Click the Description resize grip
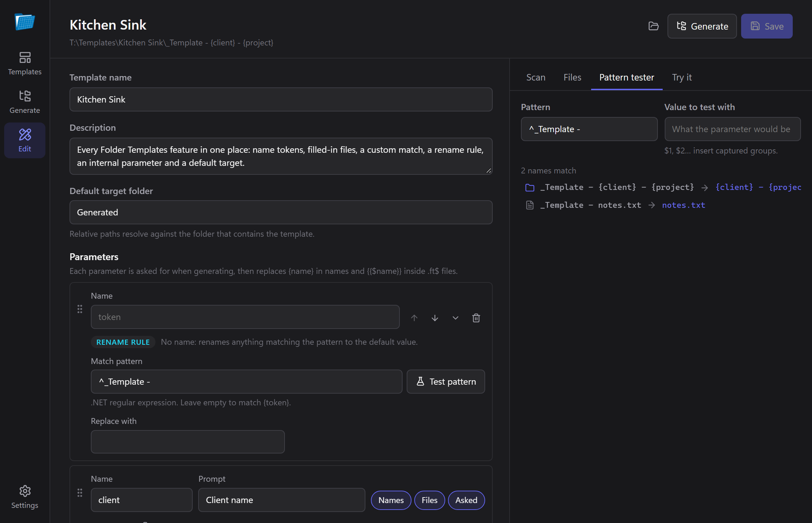 pos(489,171)
